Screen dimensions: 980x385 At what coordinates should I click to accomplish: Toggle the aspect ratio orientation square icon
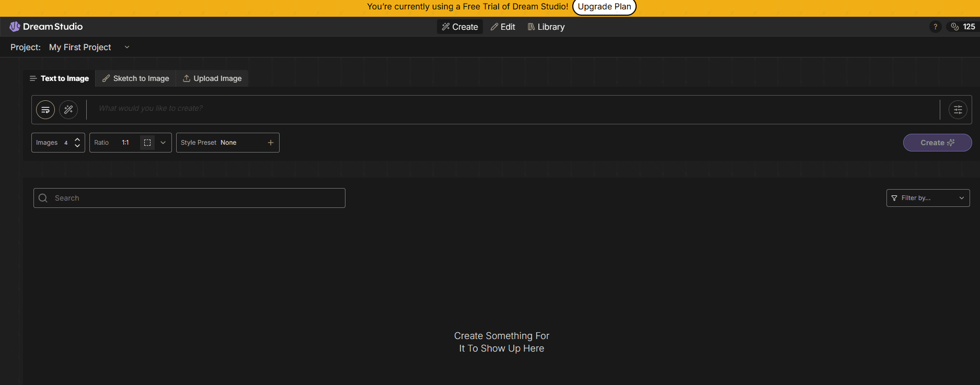pos(147,143)
